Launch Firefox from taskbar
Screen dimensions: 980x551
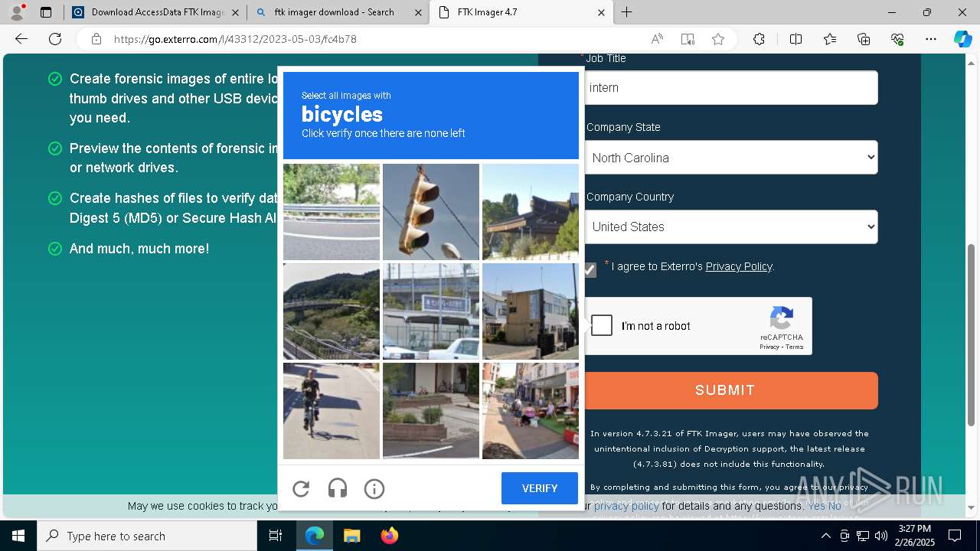pyautogui.click(x=389, y=536)
